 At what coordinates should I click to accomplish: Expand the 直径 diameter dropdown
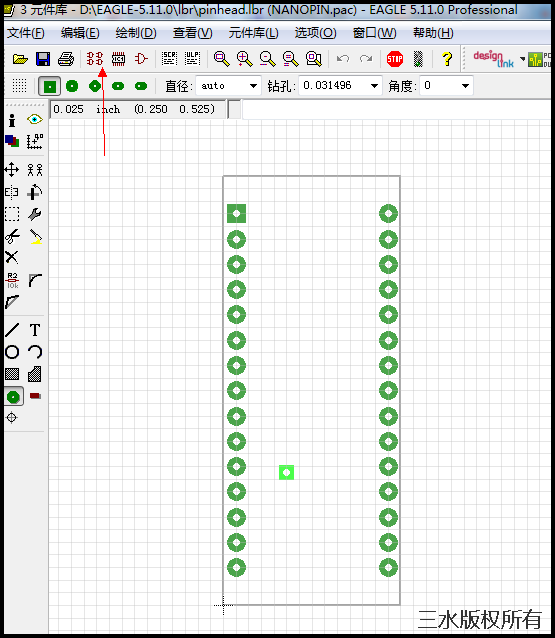(x=253, y=86)
